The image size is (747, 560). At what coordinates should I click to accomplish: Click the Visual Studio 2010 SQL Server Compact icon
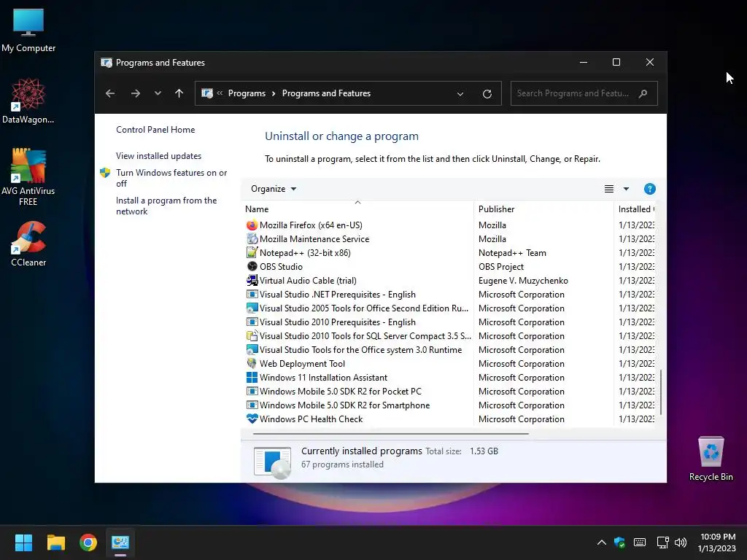click(x=252, y=335)
